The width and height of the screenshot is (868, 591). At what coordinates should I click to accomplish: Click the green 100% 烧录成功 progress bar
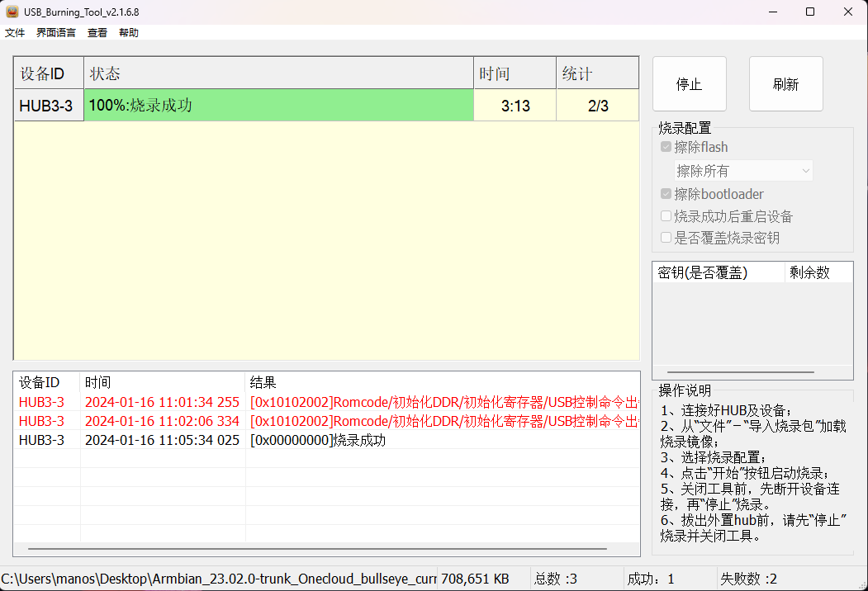click(278, 106)
